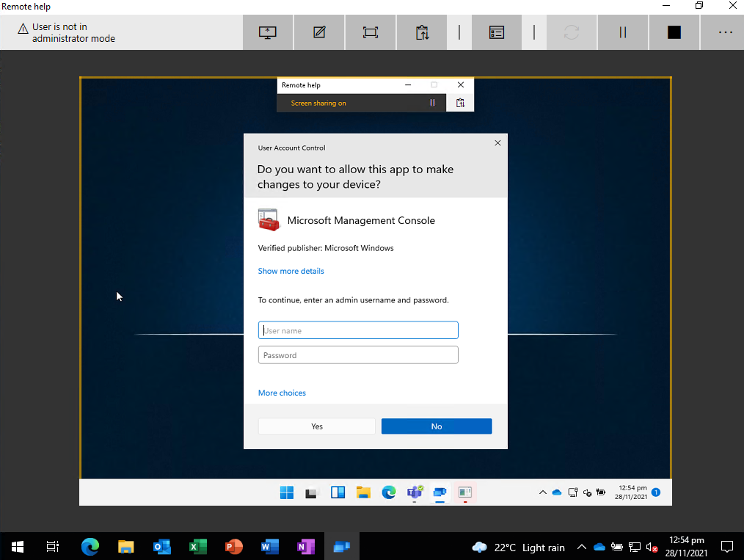Click the select monitor toolbar icon
744x560 pixels.
coord(268,32)
